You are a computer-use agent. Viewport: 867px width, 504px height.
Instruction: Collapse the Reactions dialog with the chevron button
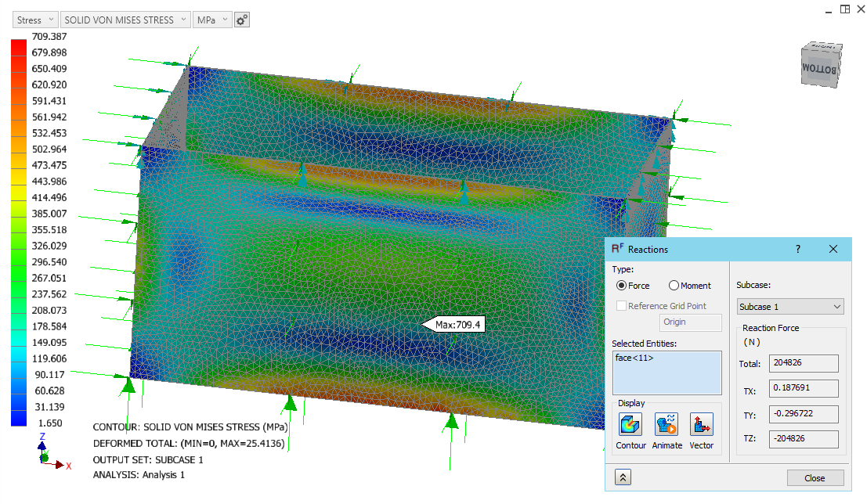pyautogui.click(x=623, y=477)
